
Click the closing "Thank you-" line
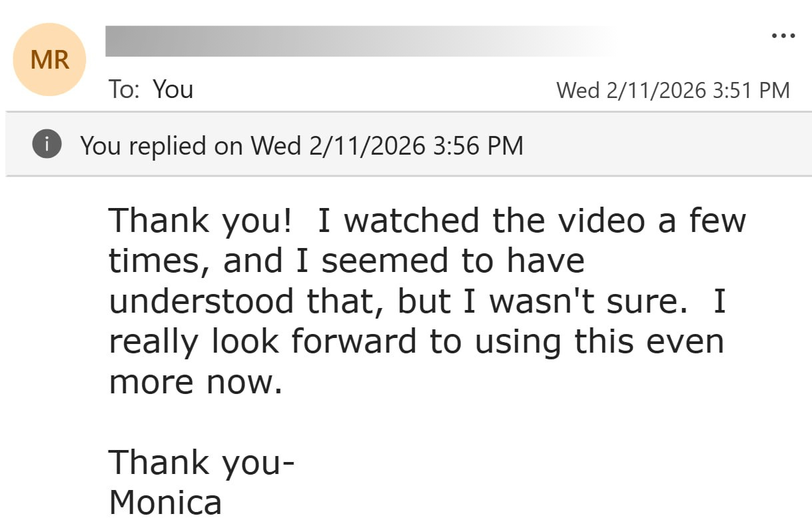201,463
